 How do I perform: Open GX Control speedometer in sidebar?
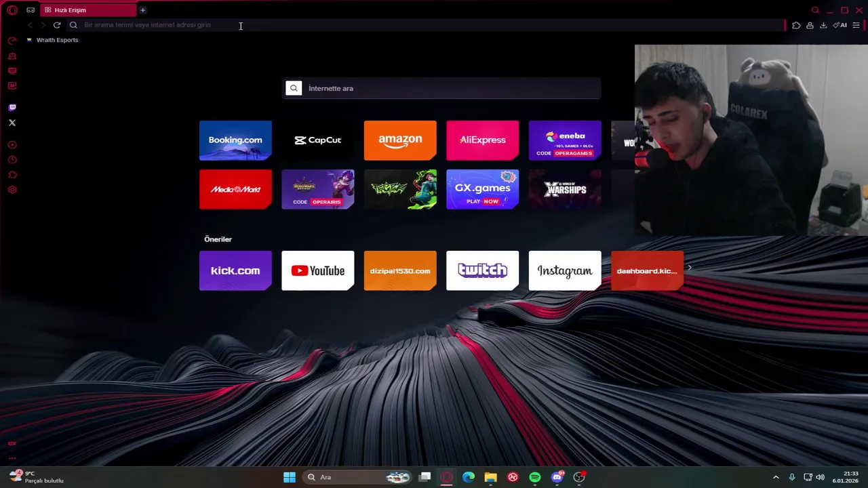click(x=12, y=41)
